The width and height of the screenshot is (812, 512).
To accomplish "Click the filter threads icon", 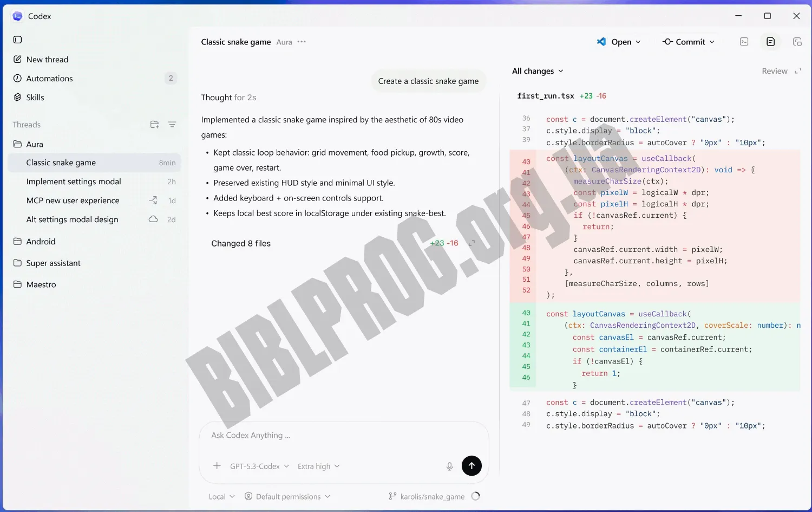I will click(172, 125).
